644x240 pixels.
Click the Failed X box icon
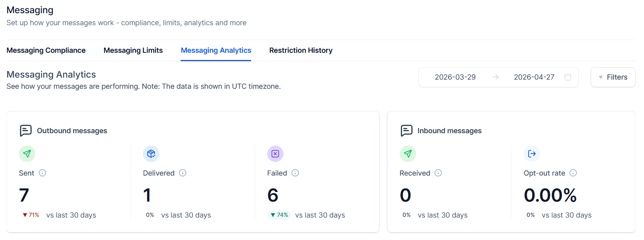[x=275, y=154]
